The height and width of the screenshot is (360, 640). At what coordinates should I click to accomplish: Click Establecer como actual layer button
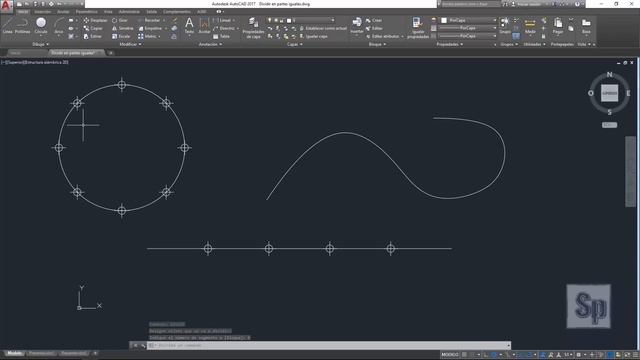click(323, 28)
